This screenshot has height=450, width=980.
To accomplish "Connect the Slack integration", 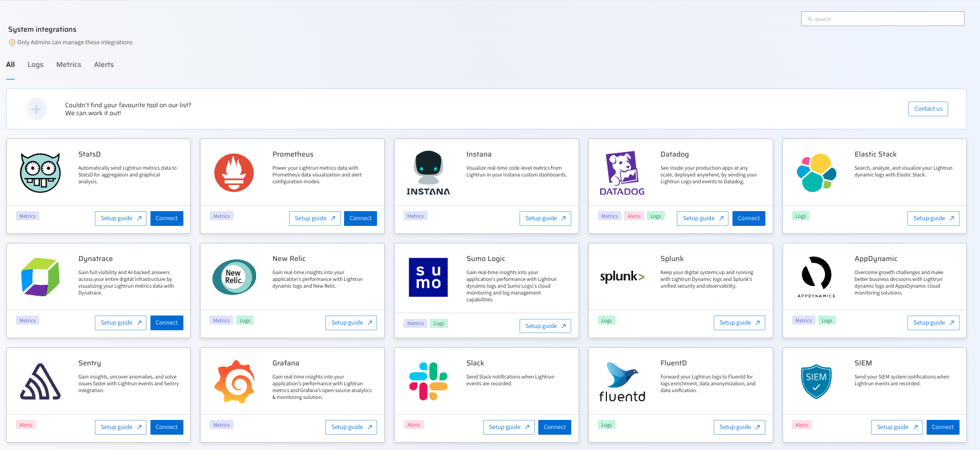I will pos(555,427).
